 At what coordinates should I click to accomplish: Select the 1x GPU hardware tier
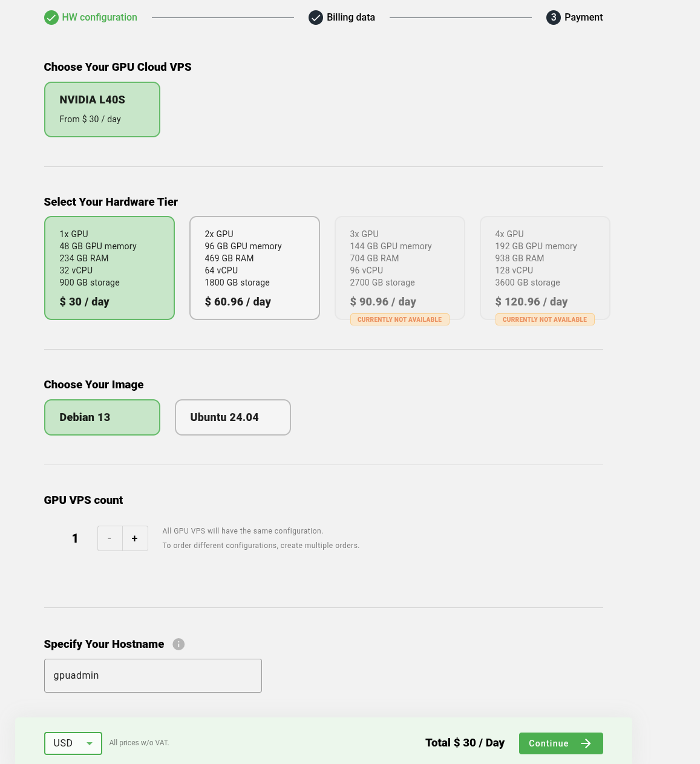[x=110, y=268]
